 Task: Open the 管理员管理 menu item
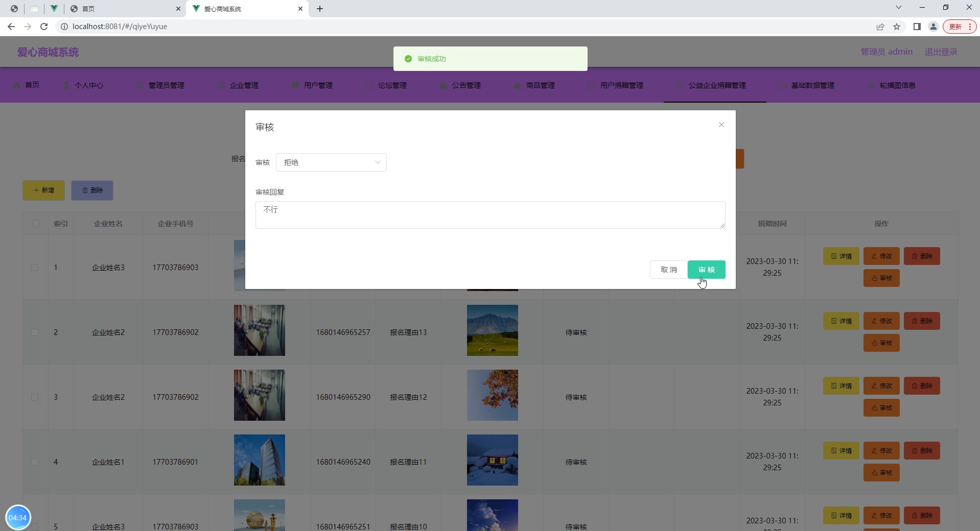coord(160,85)
